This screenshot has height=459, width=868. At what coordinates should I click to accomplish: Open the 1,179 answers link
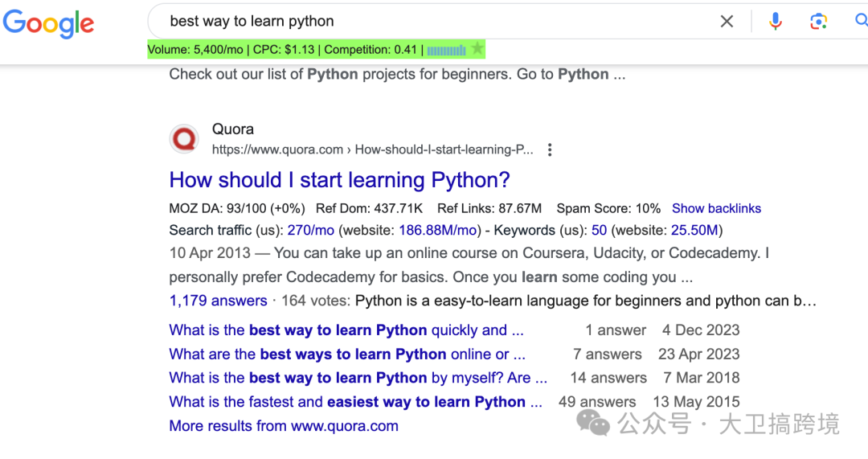[x=218, y=301]
